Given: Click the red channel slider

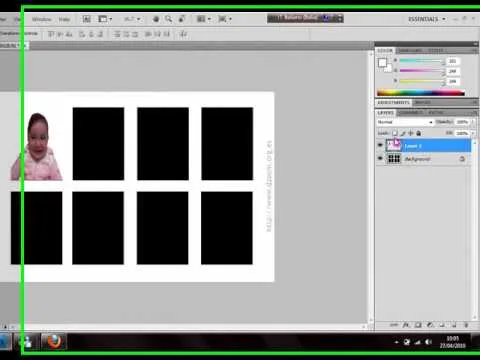Looking at the screenshot, I should [x=422, y=61].
